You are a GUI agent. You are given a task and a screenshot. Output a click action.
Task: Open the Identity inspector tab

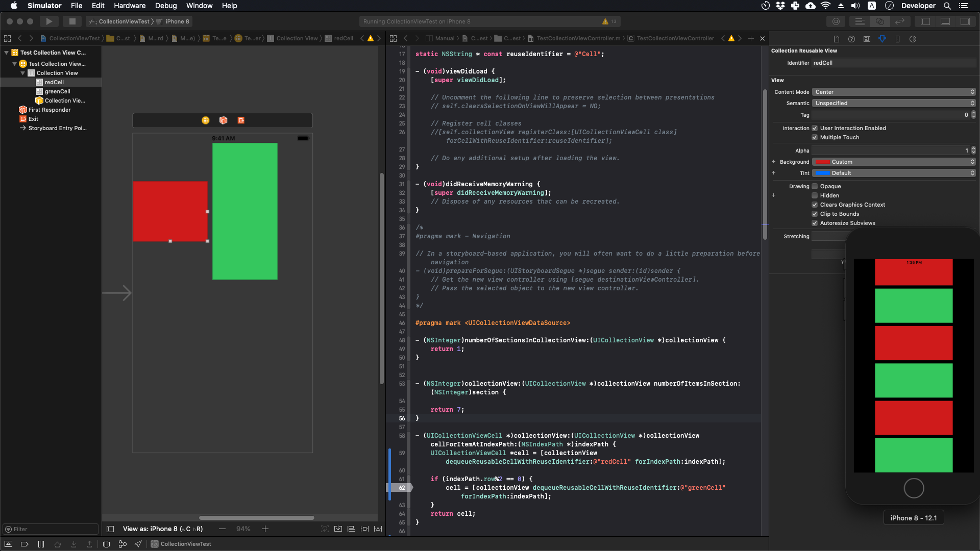pyautogui.click(x=867, y=39)
